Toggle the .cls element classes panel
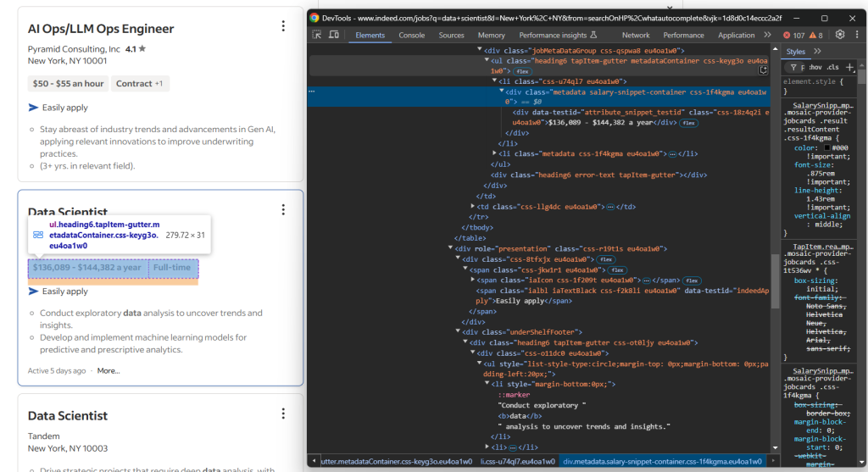Image resolution: width=868 pixels, height=472 pixels. pyautogui.click(x=833, y=68)
